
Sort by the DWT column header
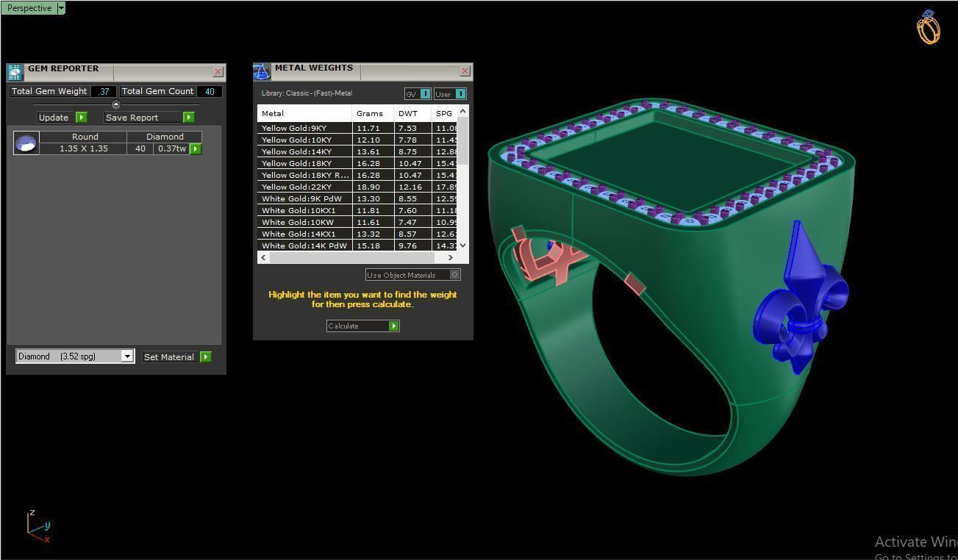click(412, 114)
